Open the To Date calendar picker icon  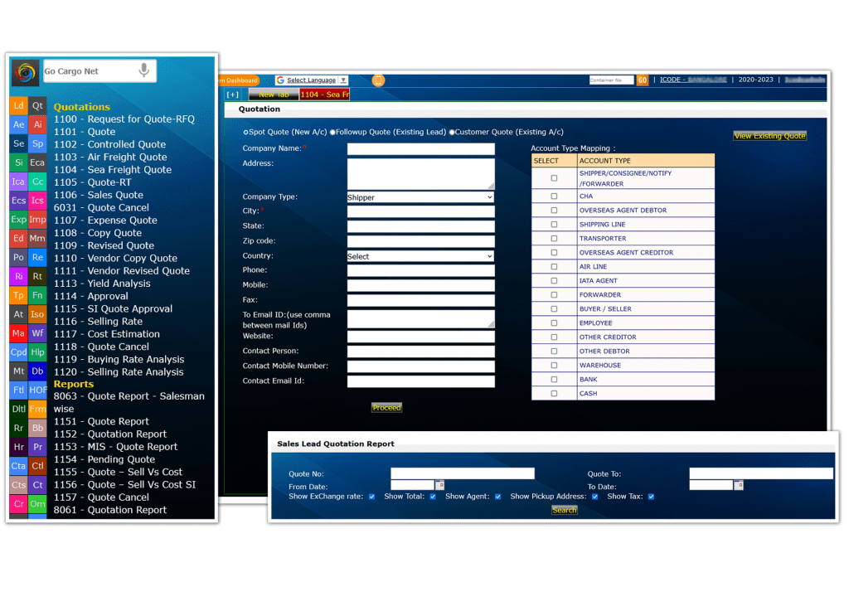[739, 485]
